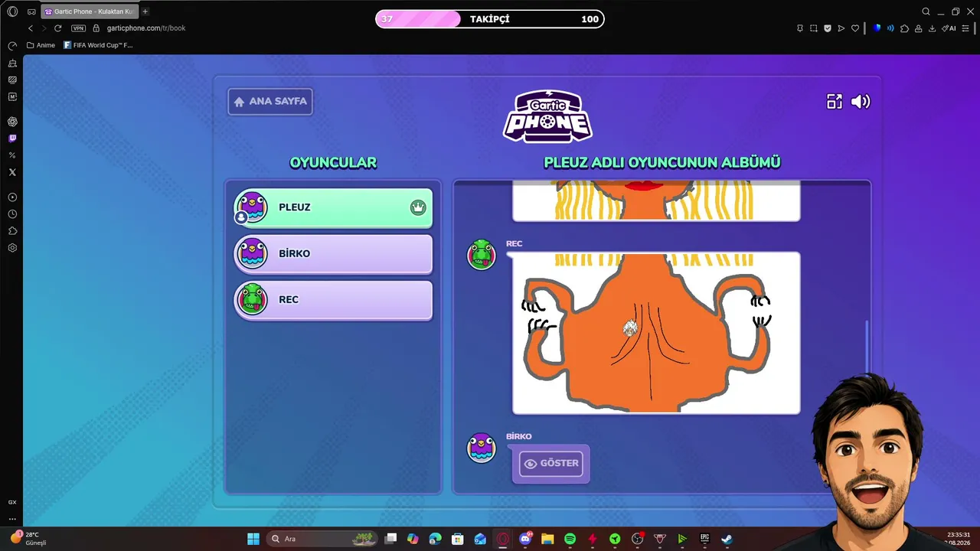Go to home with the ANA SAYFA button
Screen dimensions: 980x551
270,101
